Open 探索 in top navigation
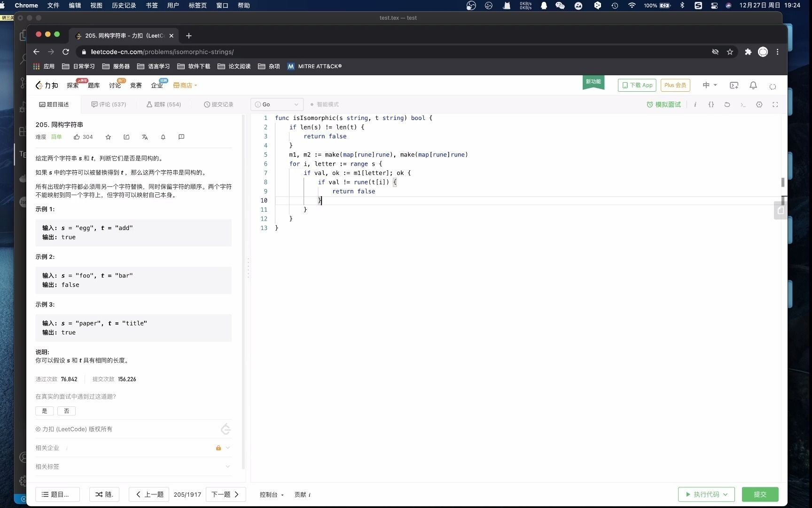The width and height of the screenshot is (812, 508). point(72,85)
